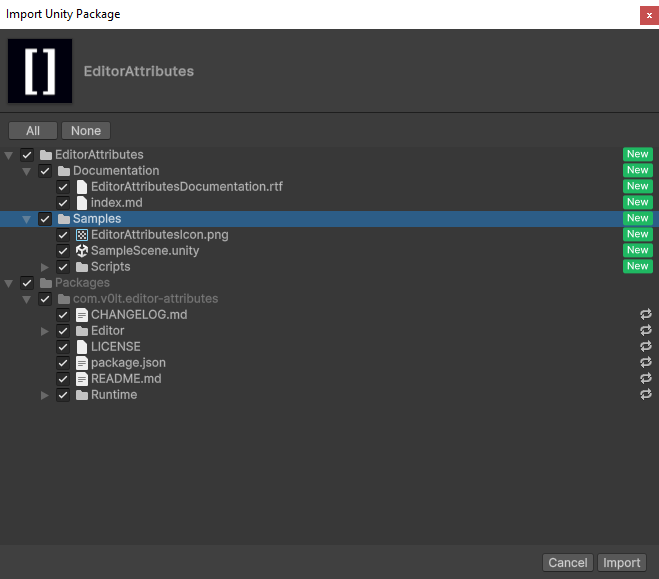This screenshot has height=579, width=659.
Task: Click Import to import the package
Action: [x=622, y=563]
